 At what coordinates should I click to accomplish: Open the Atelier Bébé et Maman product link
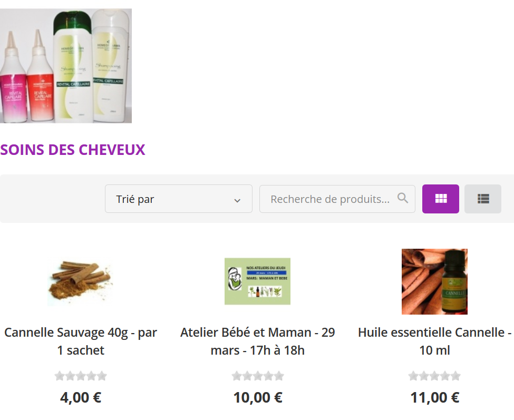[x=258, y=341]
